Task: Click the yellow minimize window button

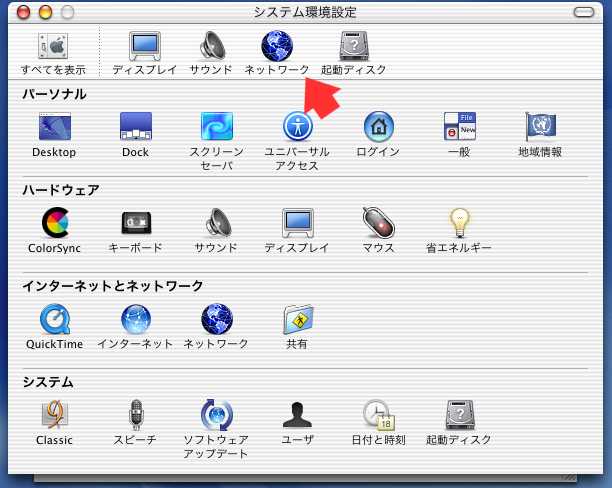Action: [x=46, y=12]
